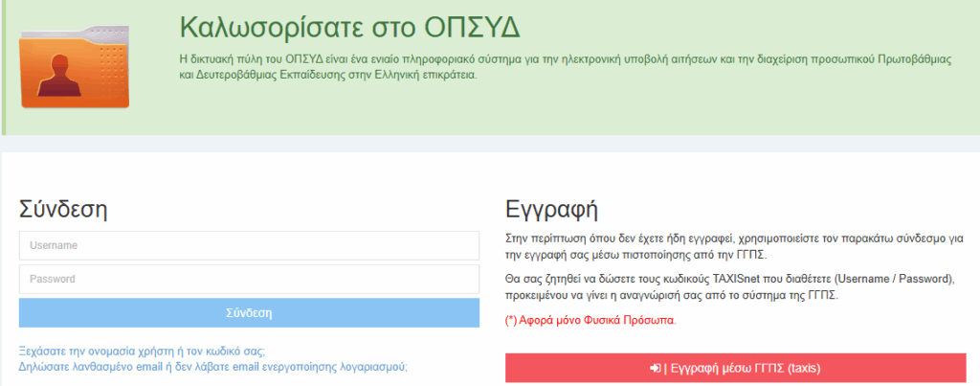The height and width of the screenshot is (386, 980).
Task: Open the wrong email or activation email link
Action: 213,367
